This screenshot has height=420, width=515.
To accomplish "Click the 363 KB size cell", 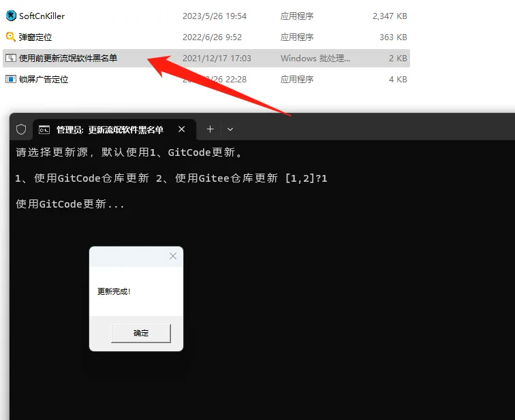I will click(394, 37).
